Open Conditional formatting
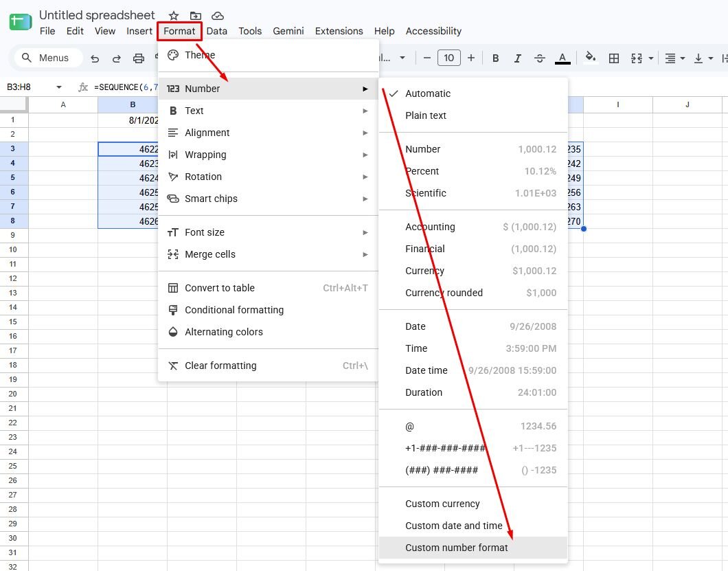The height and width of the screenshot is (571, 728). tap(269, 310)
